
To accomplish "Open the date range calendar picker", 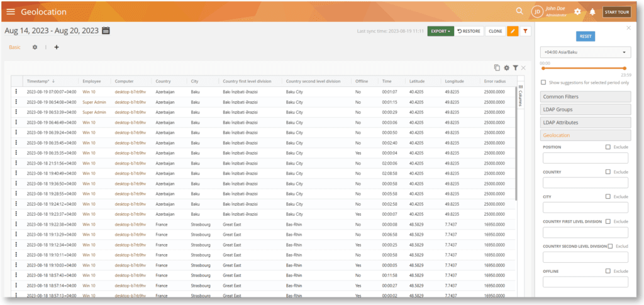I will [x=106, y=30].
